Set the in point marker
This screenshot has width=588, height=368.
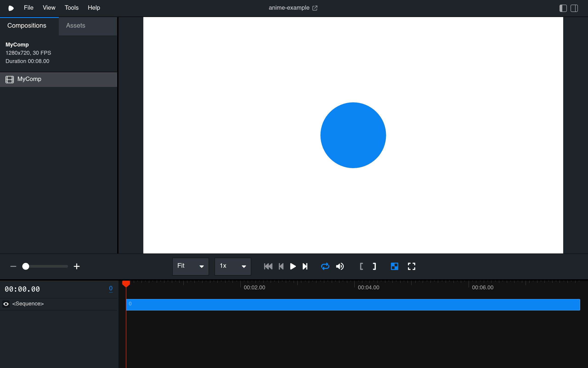point(361,266)
